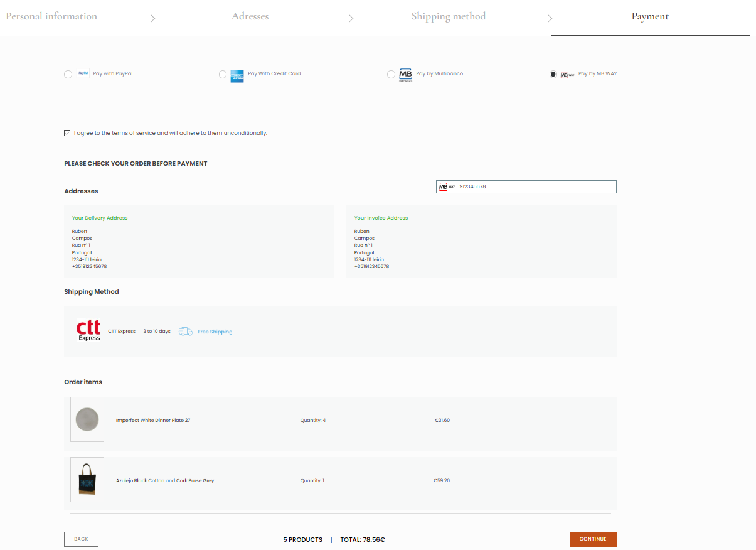Click the MB WAY icon inside the phone field
Image resolution: width=756 pixels, height=550 pixels.
click(447, 187)
